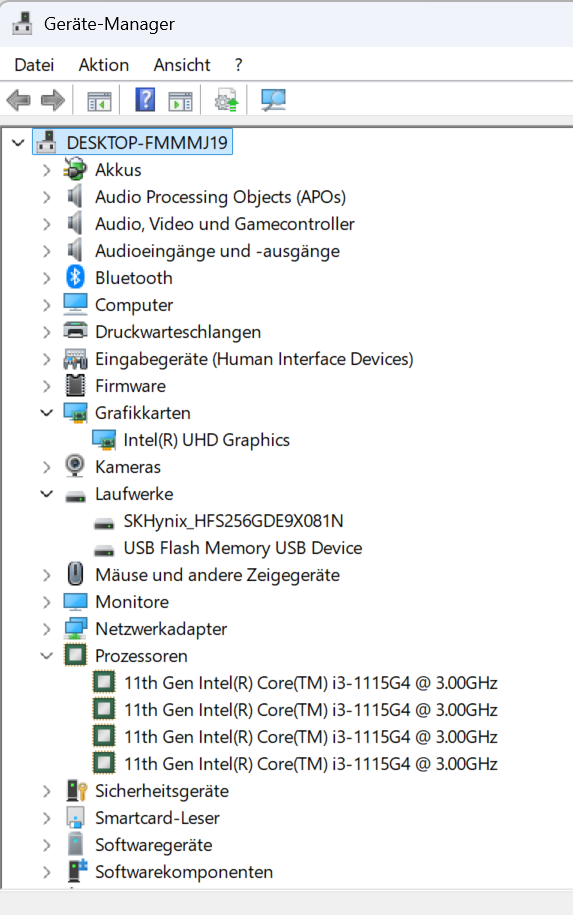Click the Netzwerkadapter icon
Viewport: 573px width, 915px height.
coord(75,628)
